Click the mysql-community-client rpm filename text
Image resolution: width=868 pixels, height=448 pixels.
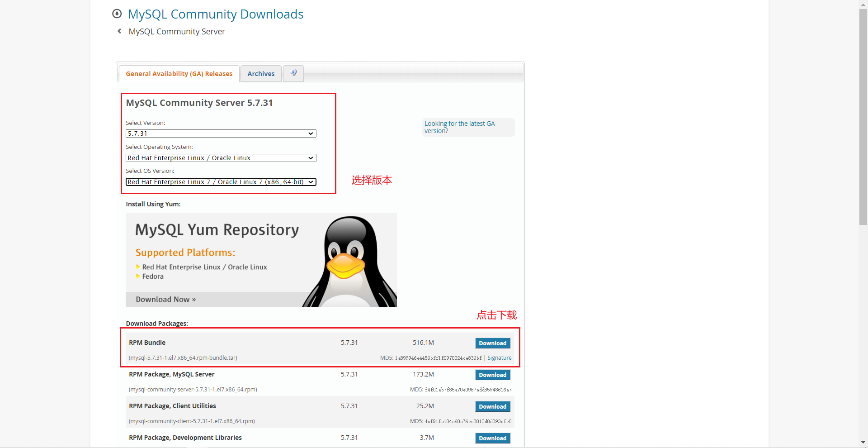tap(192, 421)
